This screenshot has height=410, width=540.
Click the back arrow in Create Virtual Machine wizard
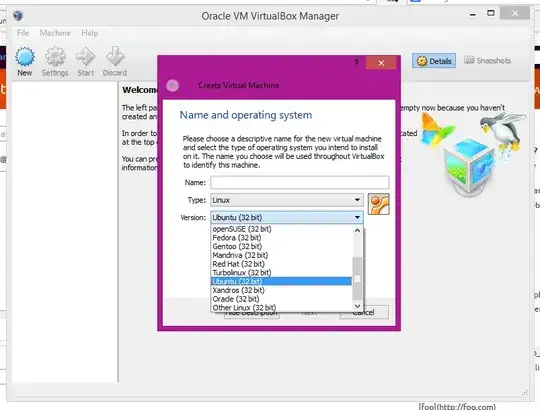173,85
